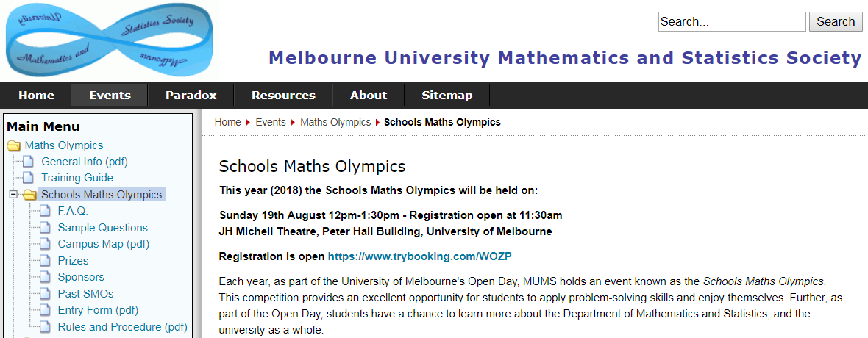Screen dimensions: 868x338
Task: Go to the Resources menu
Action: coord(283,95)
